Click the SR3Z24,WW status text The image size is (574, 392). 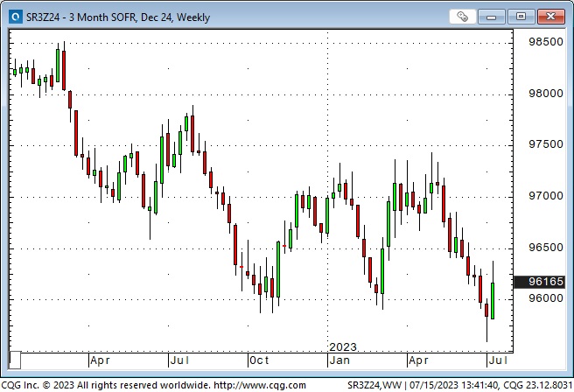tap(374, 385)
